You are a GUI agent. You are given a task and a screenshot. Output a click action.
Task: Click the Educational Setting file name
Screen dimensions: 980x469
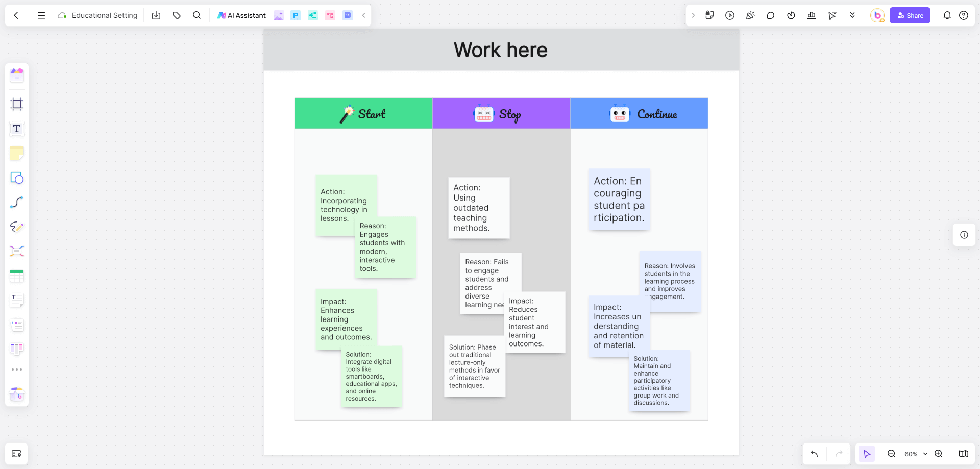105,15
